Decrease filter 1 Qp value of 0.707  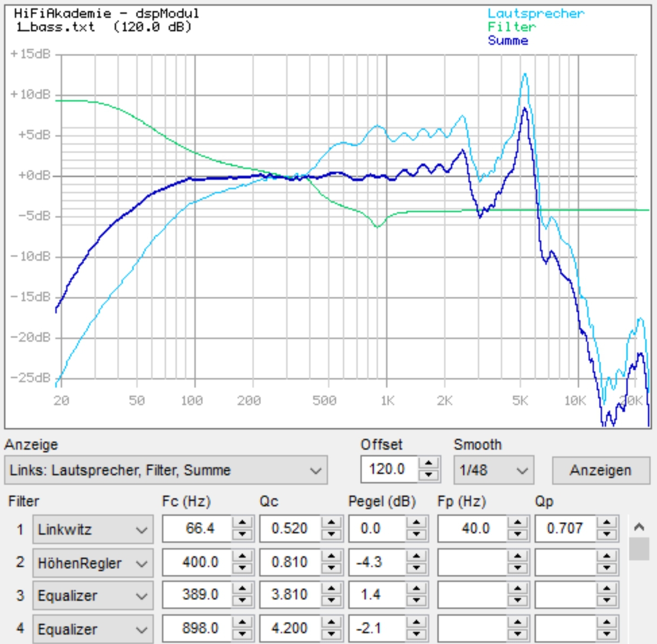tap(607, 534)
